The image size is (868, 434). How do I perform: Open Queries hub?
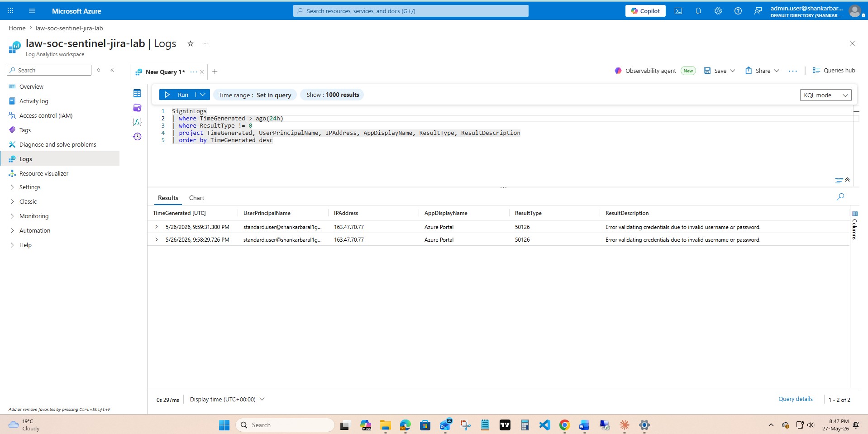pos(834,70)
